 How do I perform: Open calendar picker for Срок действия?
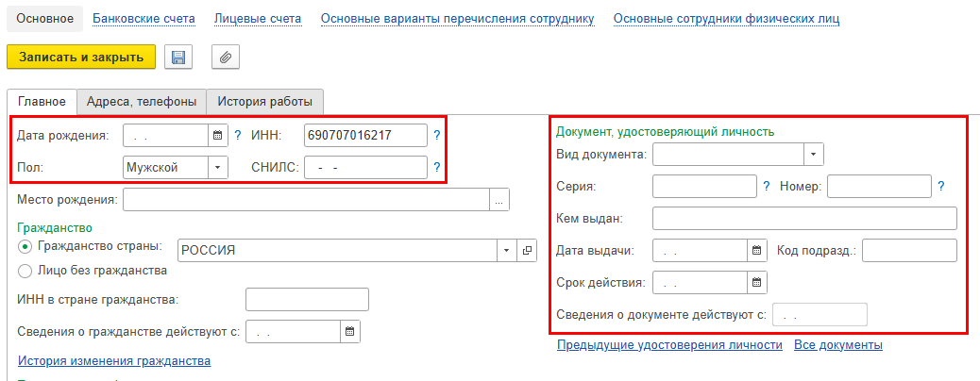click(x=756, y=282)
